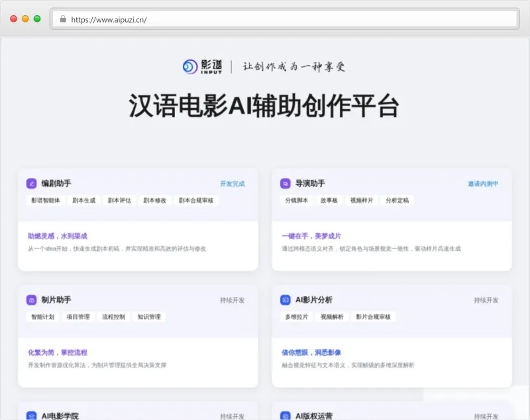Select the 知识管理 tag

click(x=149, y=317)
